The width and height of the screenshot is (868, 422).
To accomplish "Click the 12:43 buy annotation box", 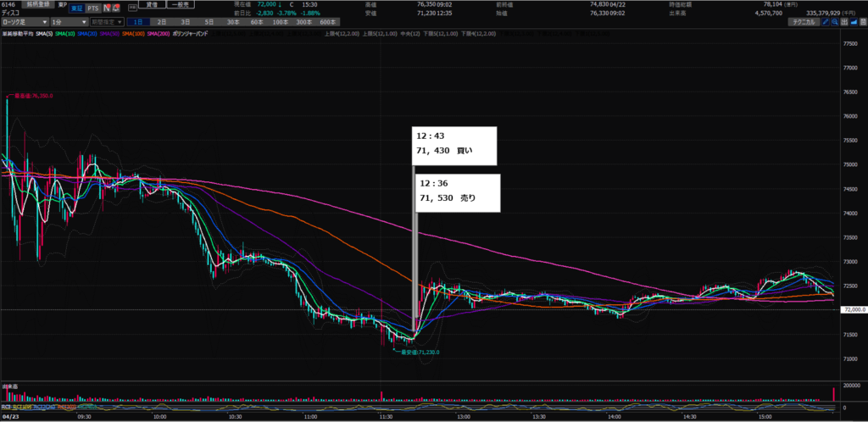I will click(453, 146).
